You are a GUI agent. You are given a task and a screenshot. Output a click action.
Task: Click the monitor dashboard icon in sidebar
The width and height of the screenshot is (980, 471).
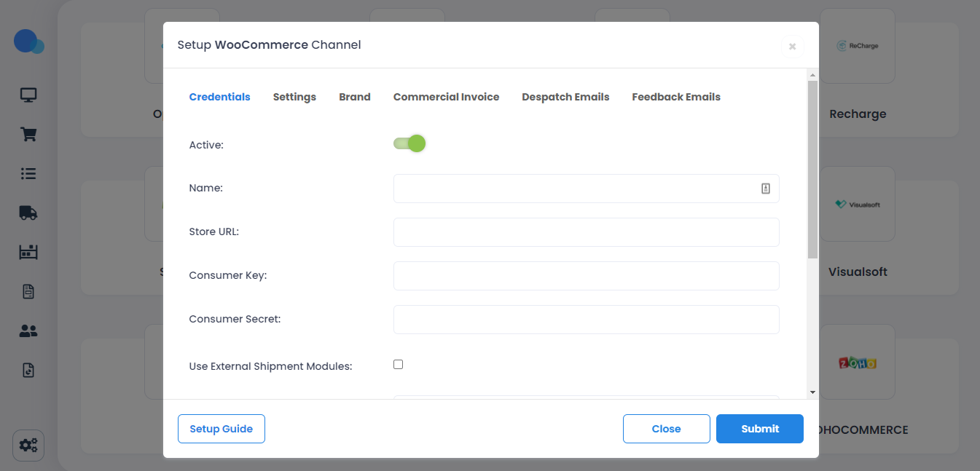pyautogui.click(x=28, y=95)
